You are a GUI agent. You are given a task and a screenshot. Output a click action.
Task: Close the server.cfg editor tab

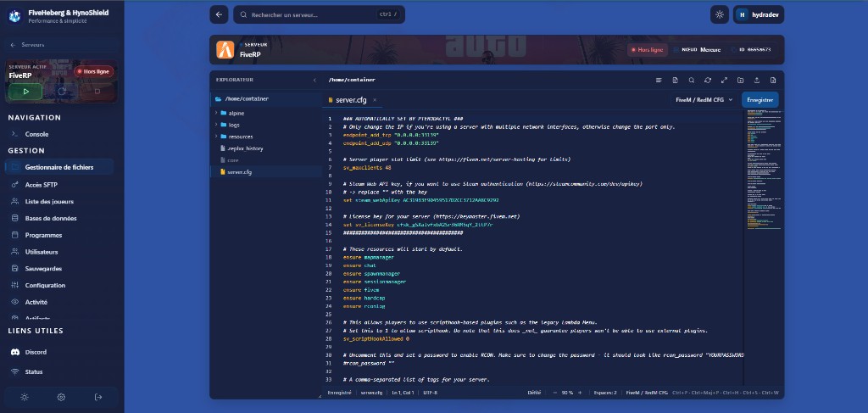coord(374,100)
